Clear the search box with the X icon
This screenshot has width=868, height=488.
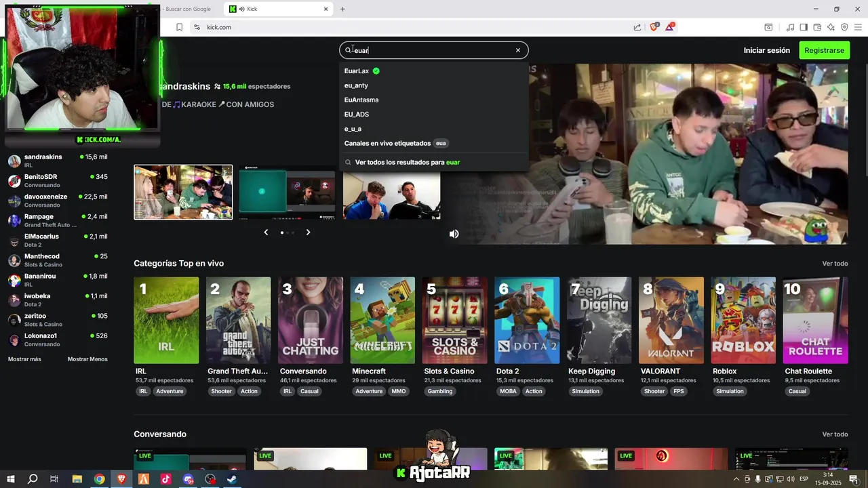coord(518,50)
